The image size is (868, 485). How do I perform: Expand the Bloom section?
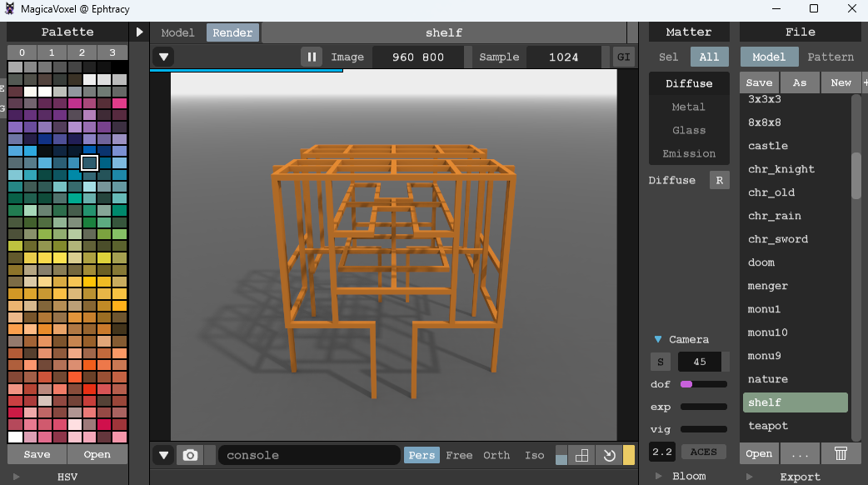[x=676, y=475]
